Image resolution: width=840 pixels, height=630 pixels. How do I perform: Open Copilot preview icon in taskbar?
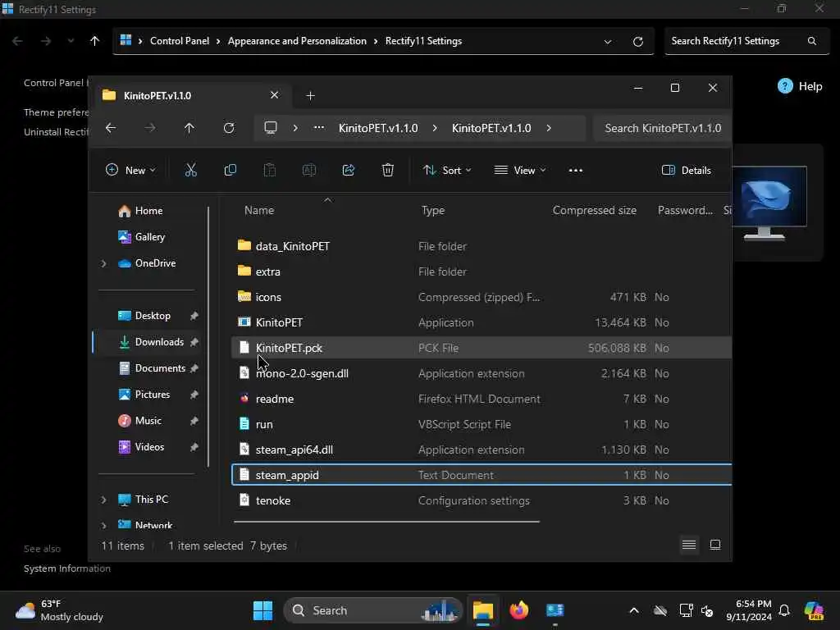(813, 610)
